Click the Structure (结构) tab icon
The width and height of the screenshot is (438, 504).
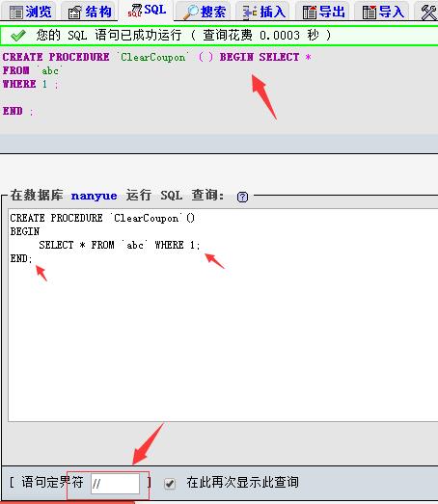point(75,13)
